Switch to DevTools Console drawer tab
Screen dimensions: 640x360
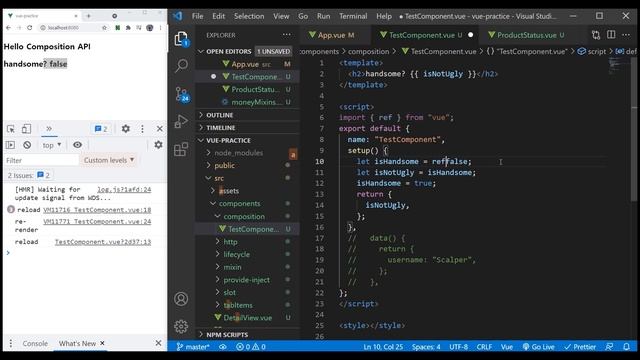(35, 344)
